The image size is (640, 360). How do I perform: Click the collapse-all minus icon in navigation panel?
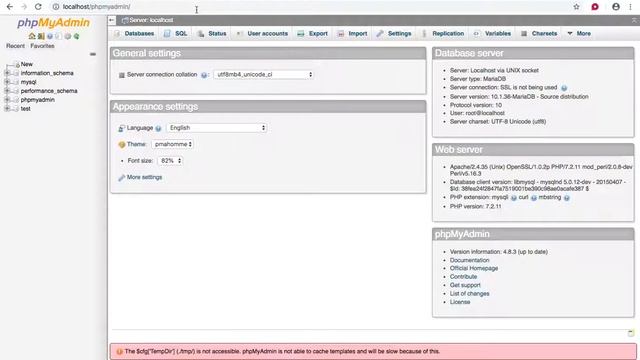[x=93, y=54]
